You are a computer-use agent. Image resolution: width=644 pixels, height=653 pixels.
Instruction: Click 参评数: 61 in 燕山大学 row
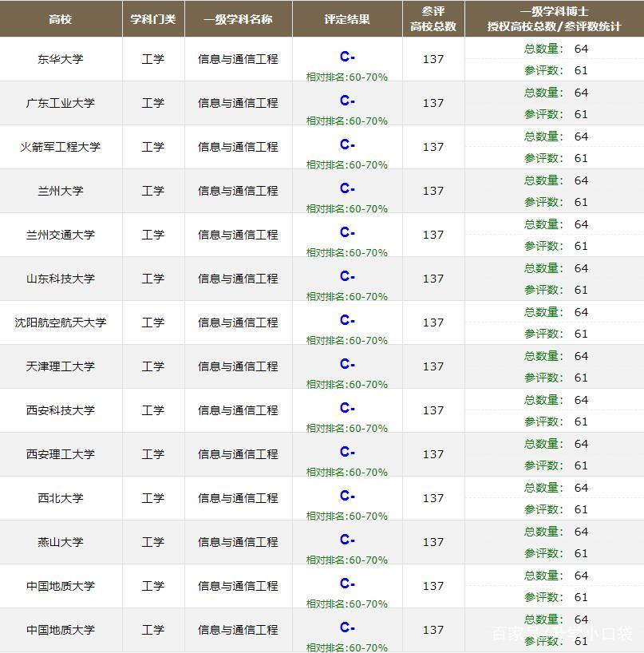(555, 553)
